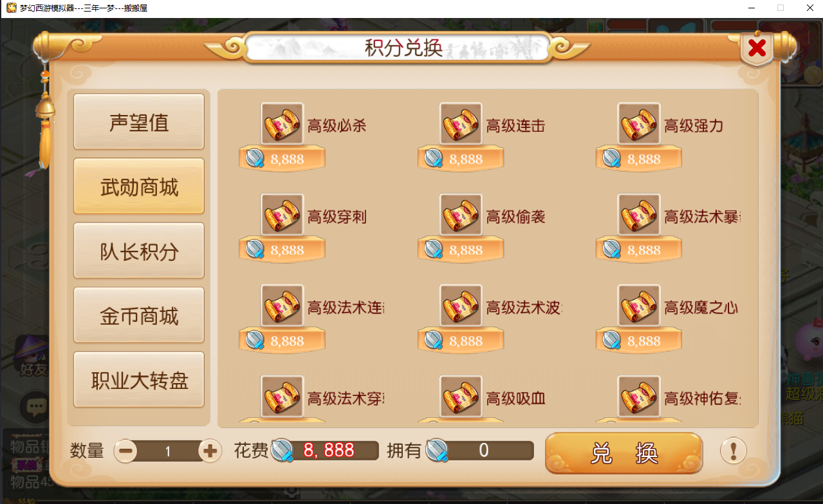Click the quantity field showing 1
The height and width of the screenshot is (504, 823).
(168, 451)
